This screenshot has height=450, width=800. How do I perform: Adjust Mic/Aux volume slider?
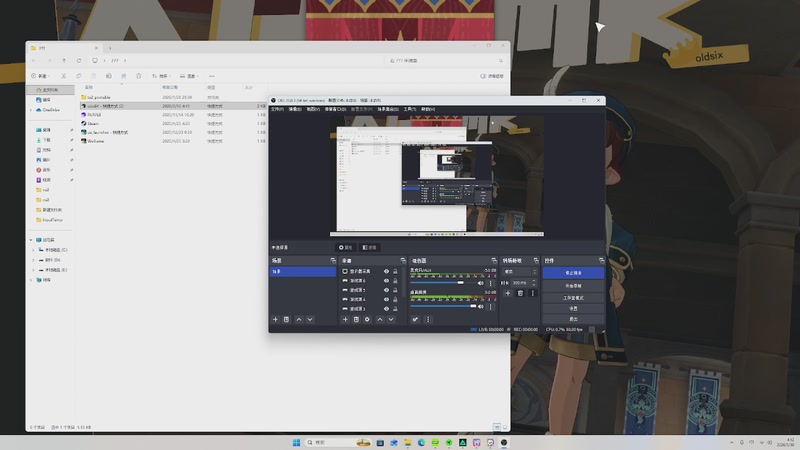443,283
